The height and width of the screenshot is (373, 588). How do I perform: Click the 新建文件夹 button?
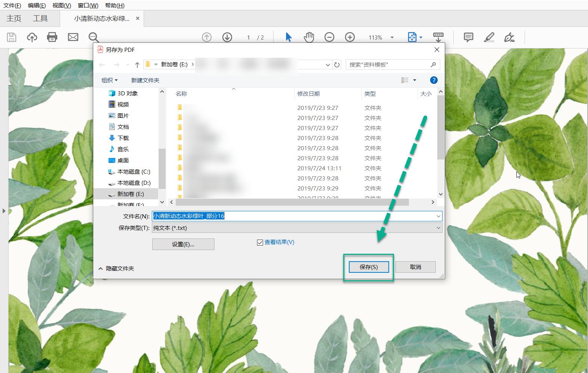point(145,80)
